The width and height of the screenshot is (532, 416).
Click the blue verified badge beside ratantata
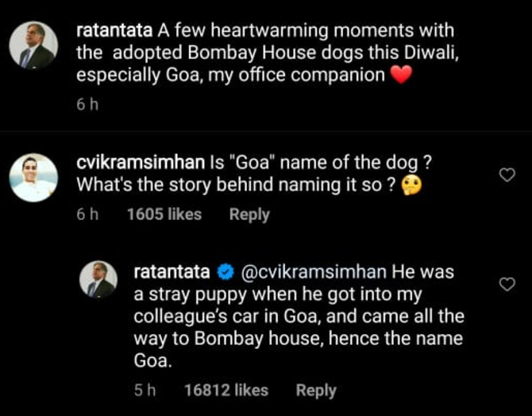point(224,272)
